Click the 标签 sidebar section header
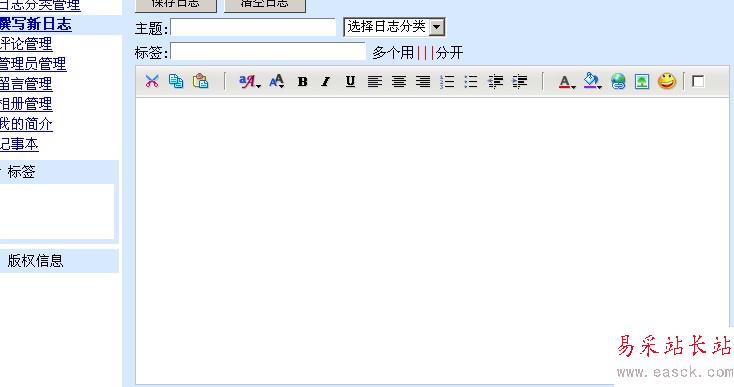 (x=59, y=172)
